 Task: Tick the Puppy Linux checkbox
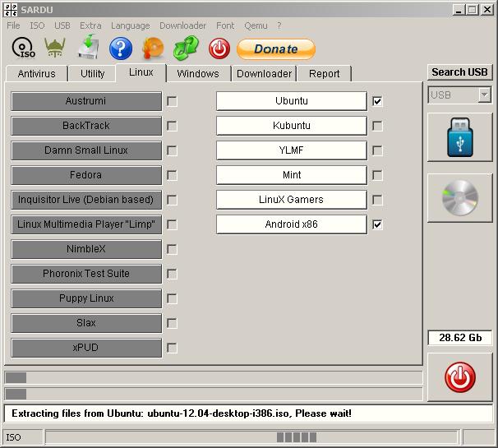point(172,298)
